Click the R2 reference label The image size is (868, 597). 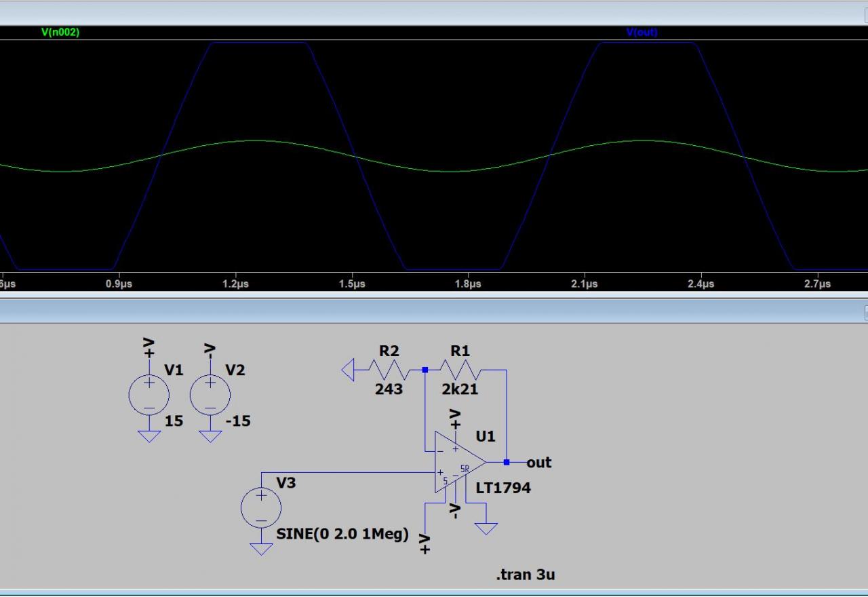[x=389, y=351]
